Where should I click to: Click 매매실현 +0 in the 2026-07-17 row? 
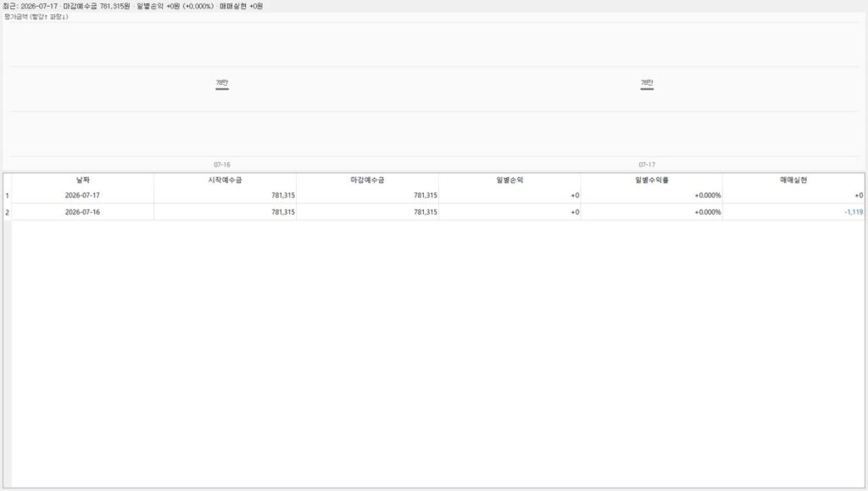[x=793, y=195]
